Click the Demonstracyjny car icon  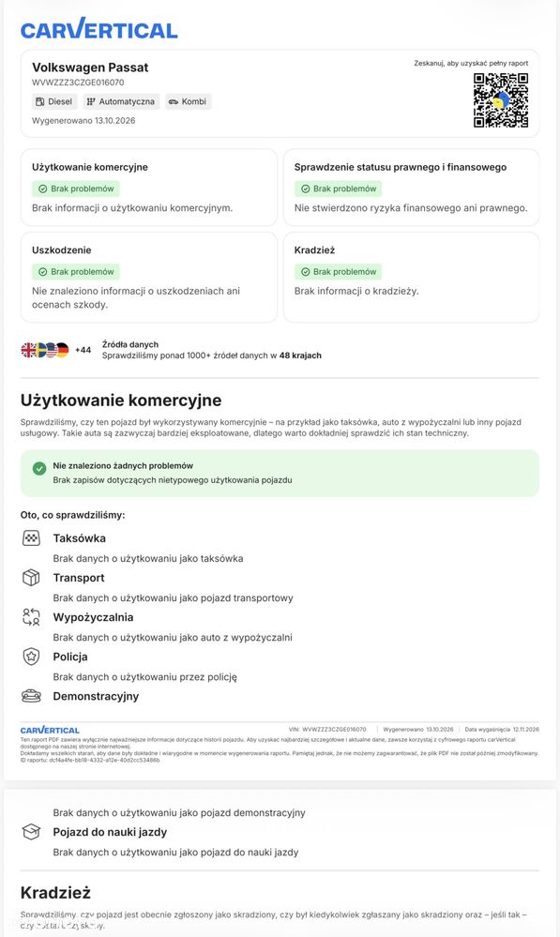click(x=31, y=696)
